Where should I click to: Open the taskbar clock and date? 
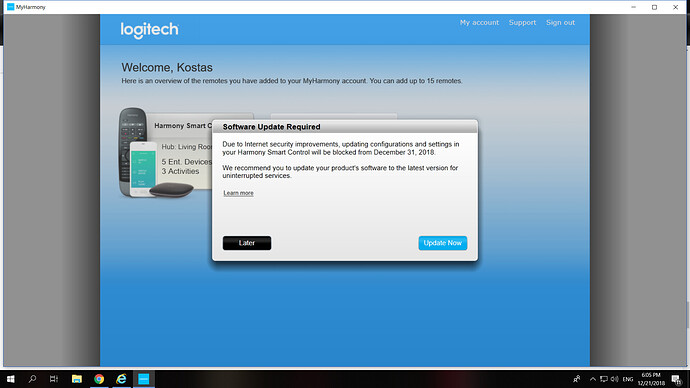[651, 379]
